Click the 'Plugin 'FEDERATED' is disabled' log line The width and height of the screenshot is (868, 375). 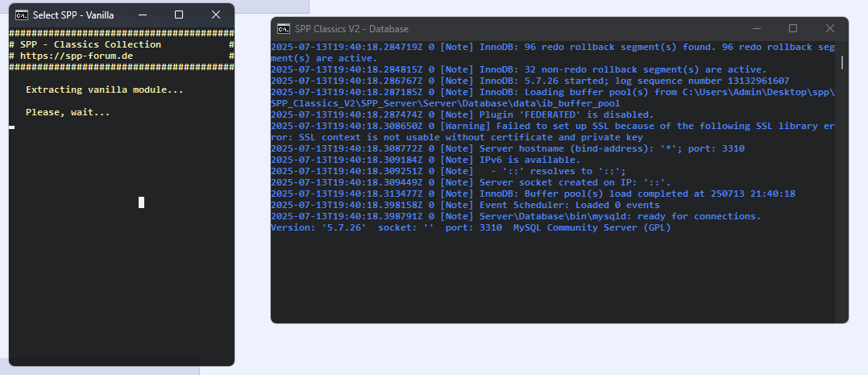tap(463, 115)
